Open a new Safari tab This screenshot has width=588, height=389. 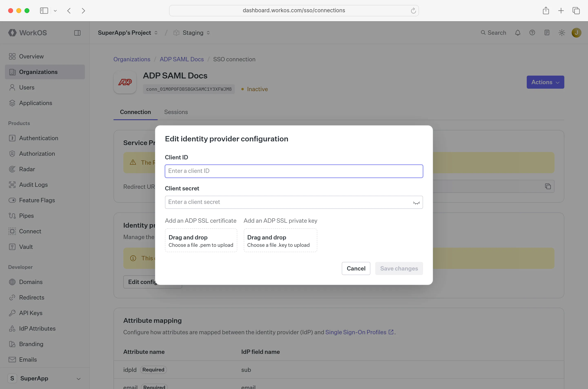point(561,11)
